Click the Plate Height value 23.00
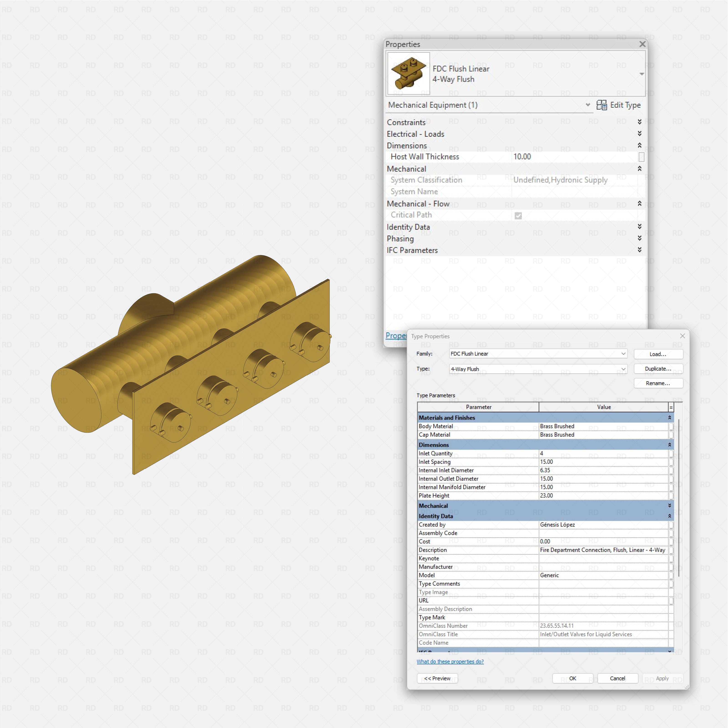Image resolution: width=728 pixels, height=728 pixels. pos(603,495)
